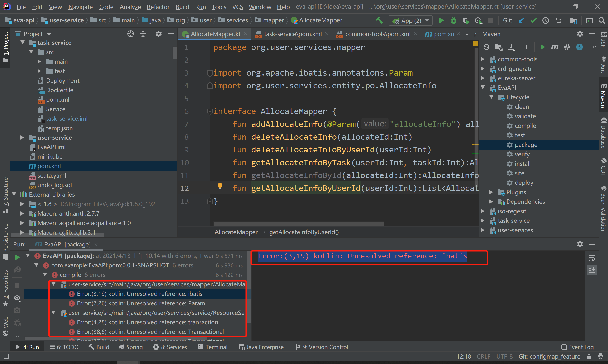Click the Execute Maven Goal 'm' icon
608x364 pixels.
click(555, 47)
